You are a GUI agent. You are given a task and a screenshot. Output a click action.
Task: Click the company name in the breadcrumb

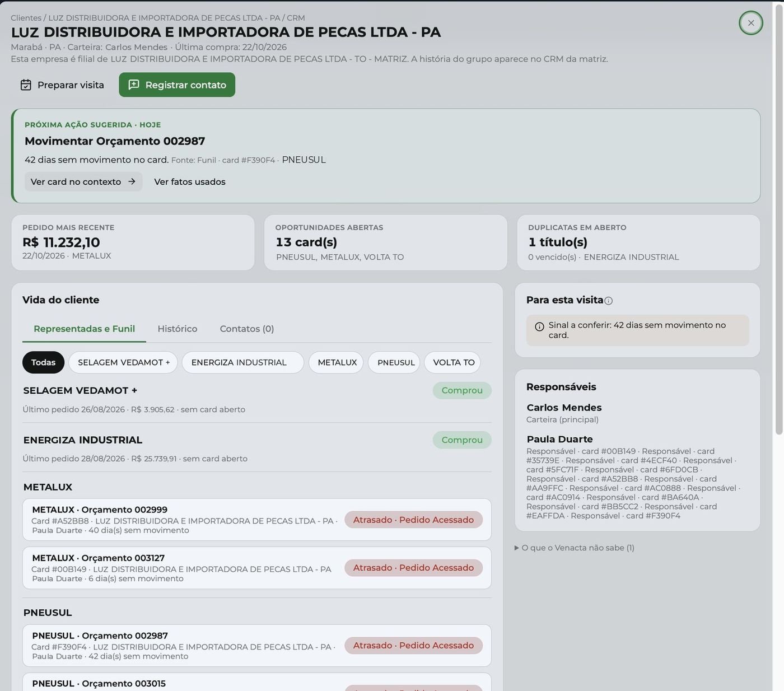(164, 18)
